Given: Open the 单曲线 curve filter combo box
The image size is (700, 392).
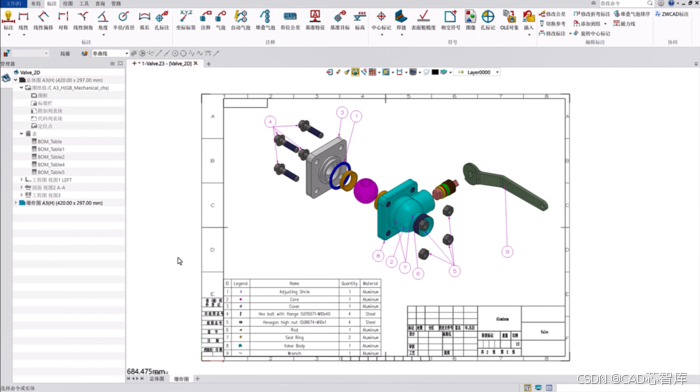Looking at the screenshot, I should click(110, 54).
